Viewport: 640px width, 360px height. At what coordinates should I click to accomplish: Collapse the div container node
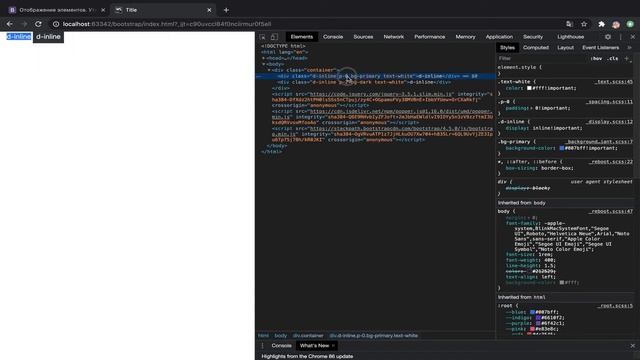(269, 70)
